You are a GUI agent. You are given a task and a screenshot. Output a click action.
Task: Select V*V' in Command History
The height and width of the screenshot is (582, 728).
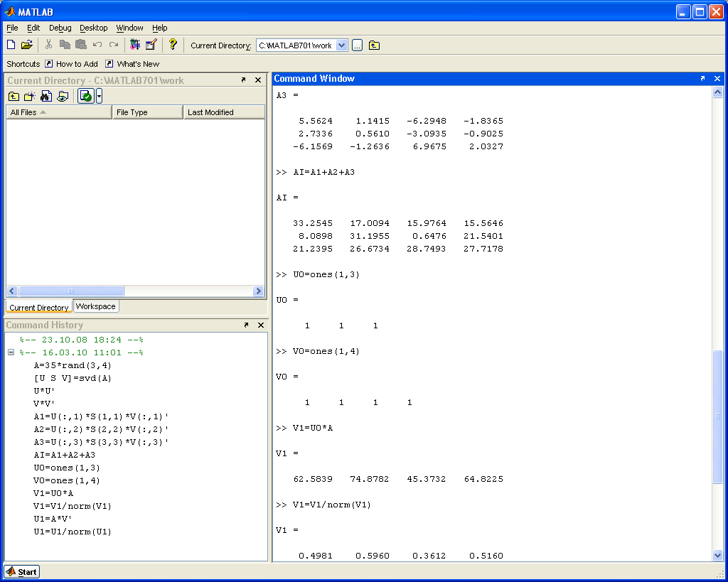(44, 404)
